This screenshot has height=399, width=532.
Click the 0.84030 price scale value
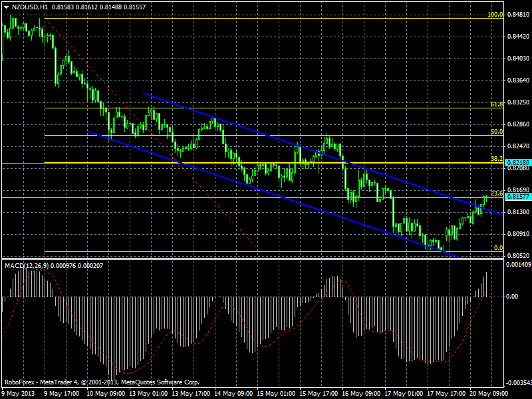(519, 59)
